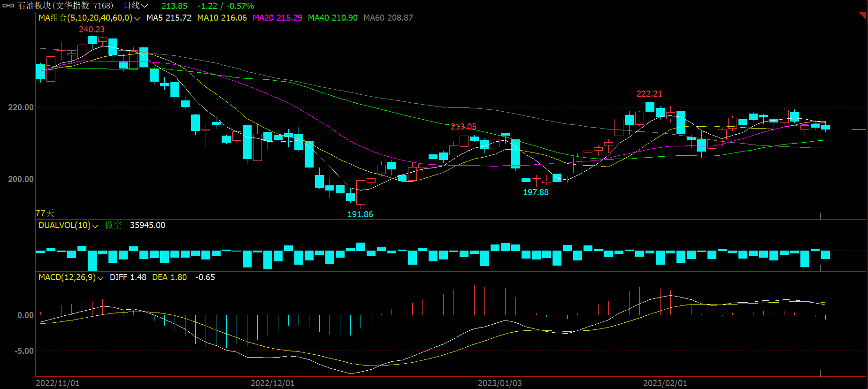Click the 石油板块(文华指数 7168) title

[66, 6]
